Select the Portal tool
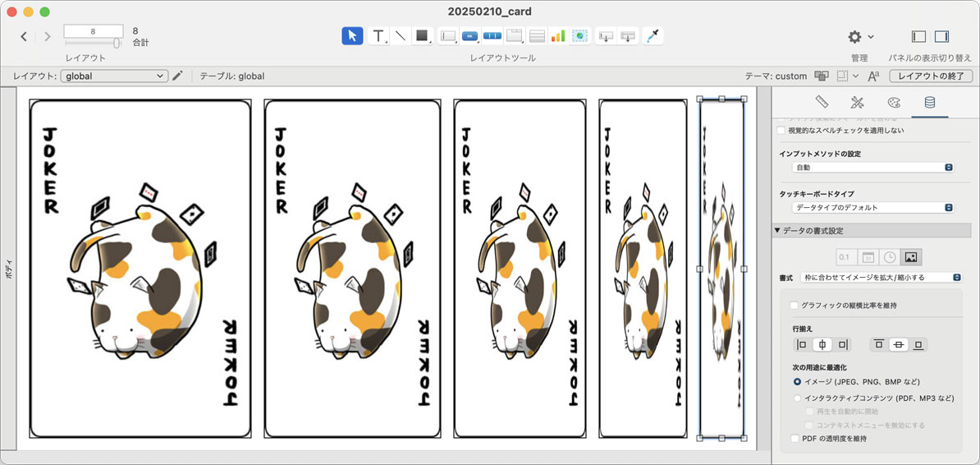Viewport: 980px width, 465px height. pos(537,35)
